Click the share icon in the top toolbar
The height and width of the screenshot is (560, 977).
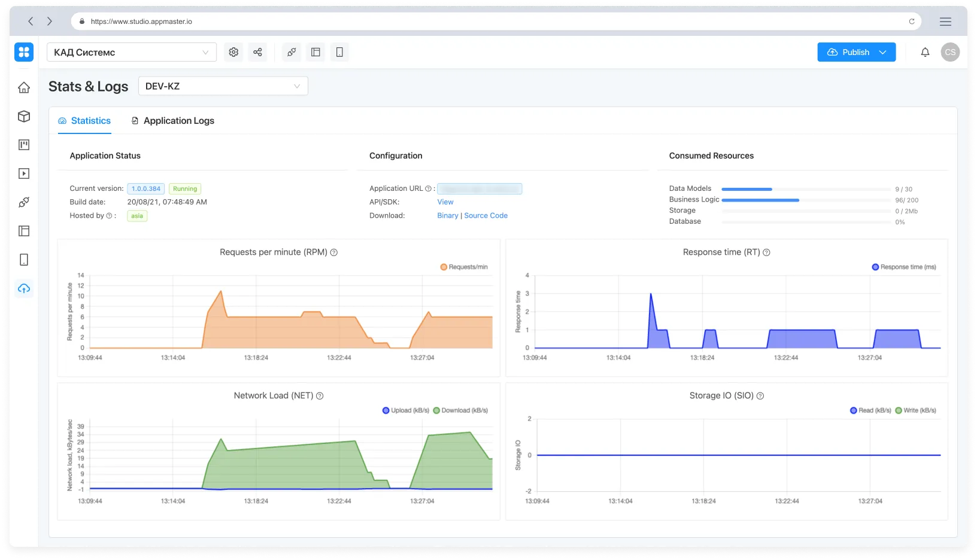coord(257,52)
